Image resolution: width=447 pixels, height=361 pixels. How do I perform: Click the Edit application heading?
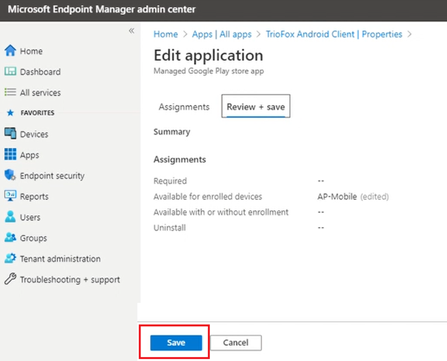tap(208, 55)
